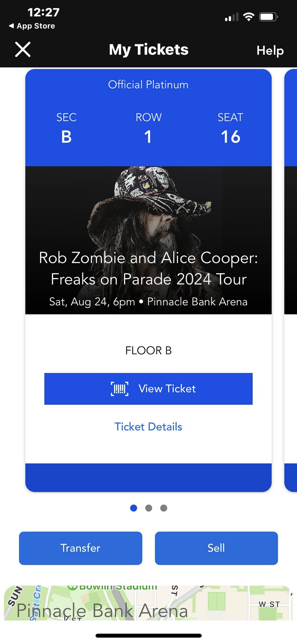Viewport: 297px width, 644px height.
Task: Tap the next ticket card peeking right
Action: pyautogui.click(x=291, y=279)
